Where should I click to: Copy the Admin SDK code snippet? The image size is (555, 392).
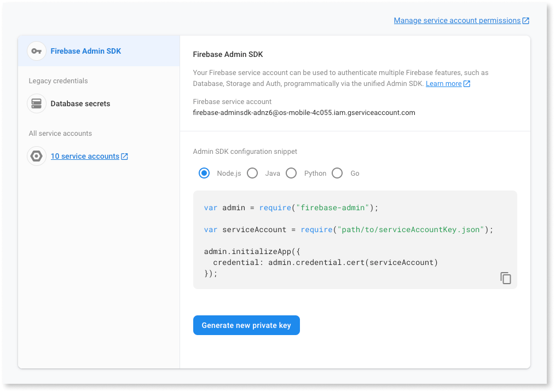click(x=505, y=278)
